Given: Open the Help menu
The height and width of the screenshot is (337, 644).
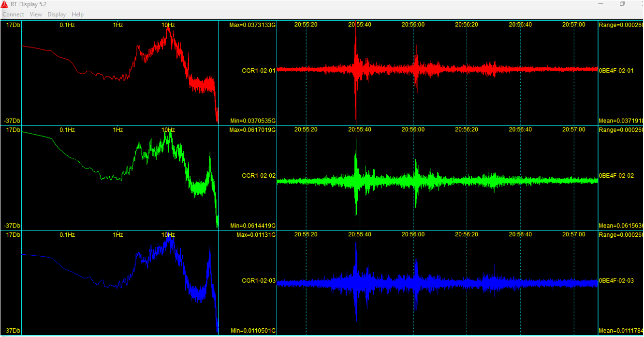Looking at the screenshot, I should 77,15.
